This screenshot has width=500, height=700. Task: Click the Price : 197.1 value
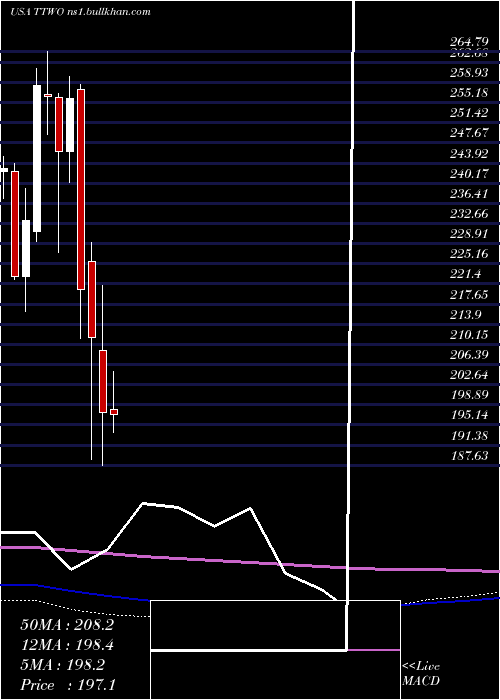[68, 685]
